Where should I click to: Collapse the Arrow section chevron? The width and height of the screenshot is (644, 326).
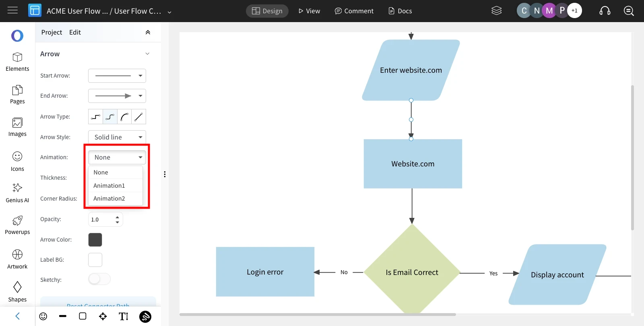pyautogui.click(x=147, y=54)
